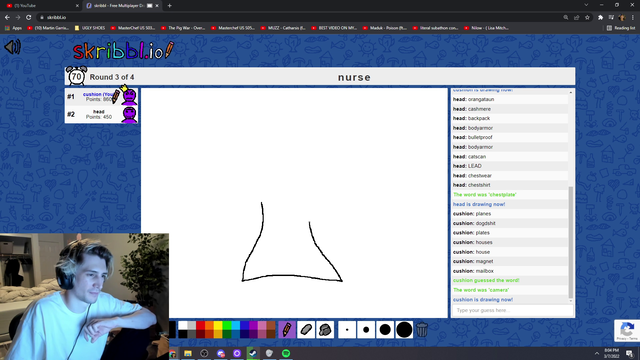Close the YouTube browser tab

pyautogui.click(x=77, y=6)
